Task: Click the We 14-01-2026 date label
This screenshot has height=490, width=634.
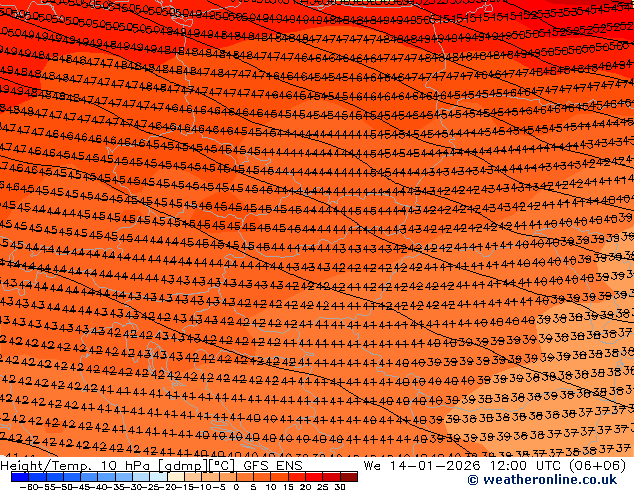Action: point(422,466)
